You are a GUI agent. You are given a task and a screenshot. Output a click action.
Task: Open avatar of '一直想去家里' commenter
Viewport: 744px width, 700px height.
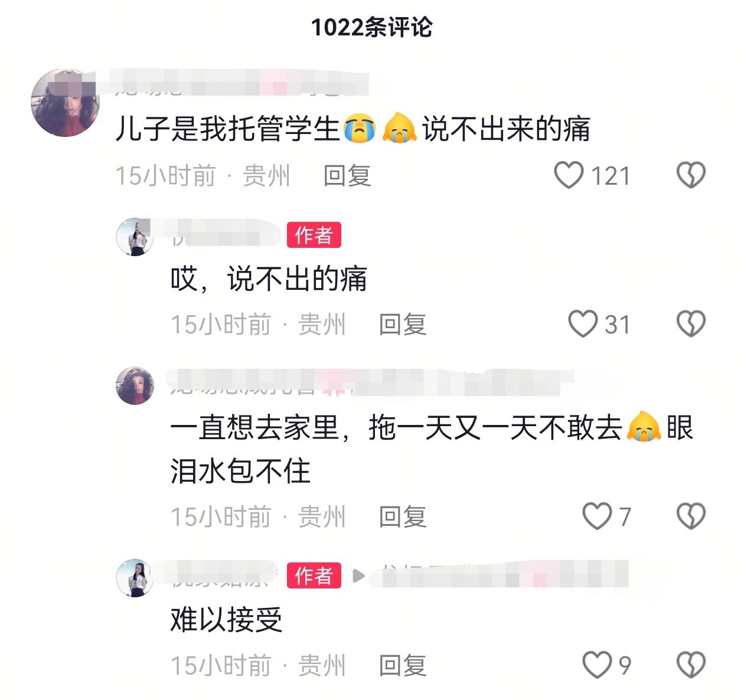[x=135, y=385]
